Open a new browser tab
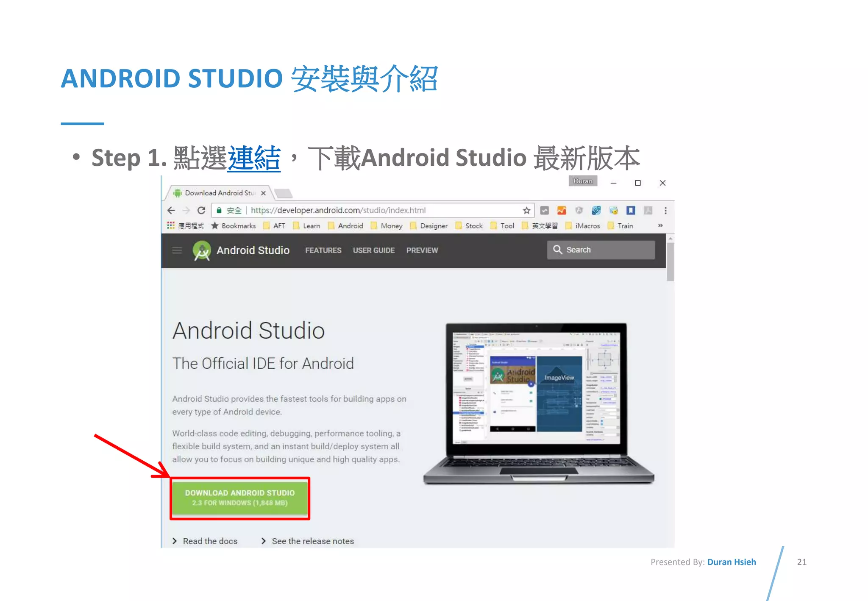 (284, 193)
